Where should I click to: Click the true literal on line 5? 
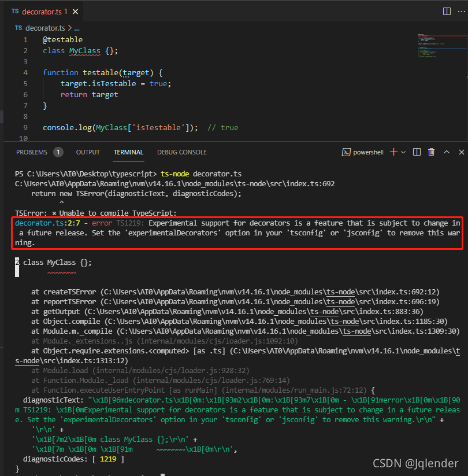(158, 84)
